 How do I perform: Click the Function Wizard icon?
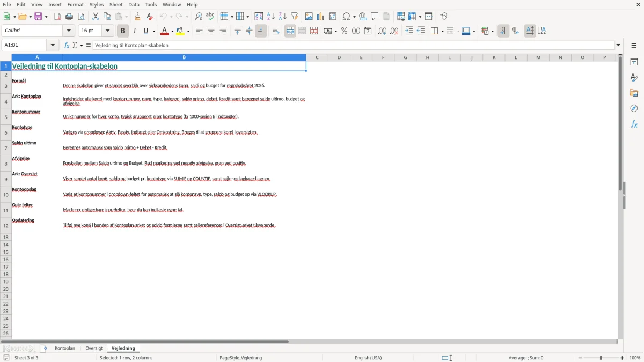[x=67, y=45]
